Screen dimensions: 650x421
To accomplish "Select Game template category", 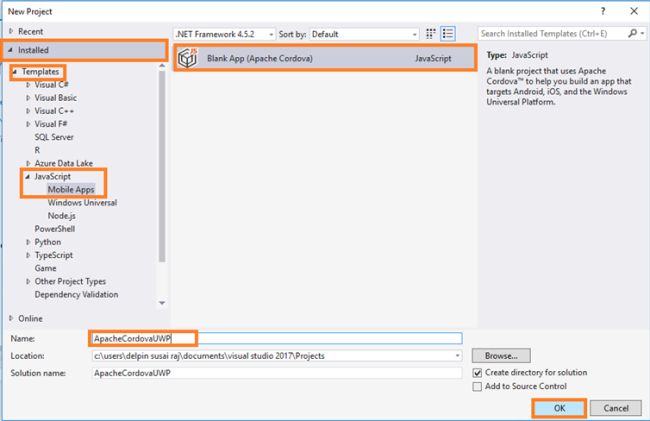I will pyautogui.click(x=45, y=268).
